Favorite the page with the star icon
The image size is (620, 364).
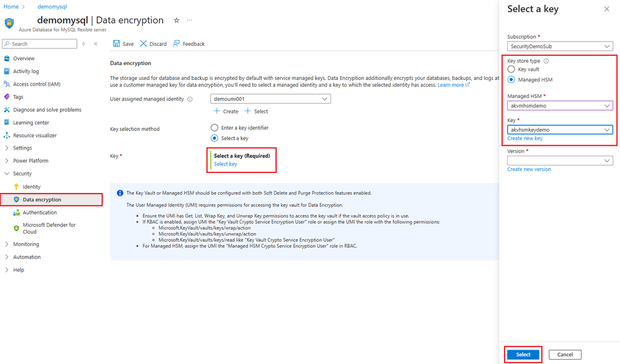177,20
